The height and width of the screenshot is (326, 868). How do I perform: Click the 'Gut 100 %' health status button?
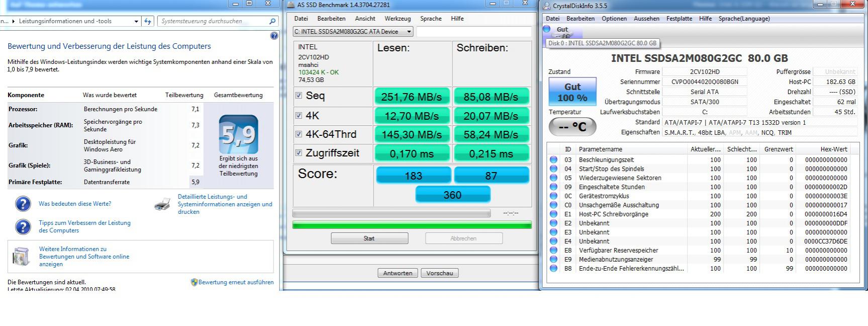[x=572, y=92]
